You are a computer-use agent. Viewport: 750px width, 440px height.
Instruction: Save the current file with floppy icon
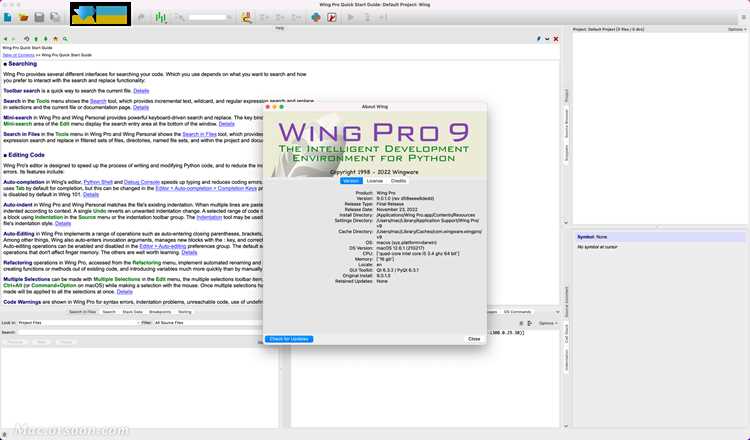coord(39,17)
